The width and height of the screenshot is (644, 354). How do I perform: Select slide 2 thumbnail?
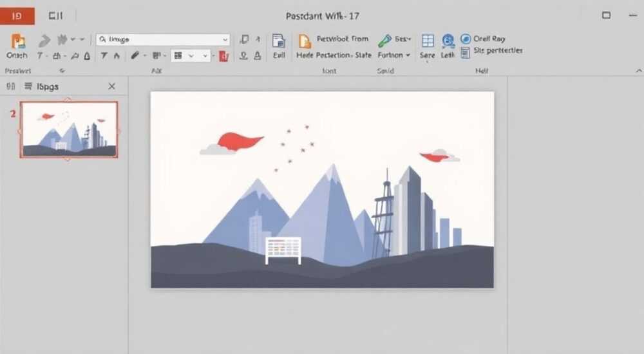coord(69,129)
